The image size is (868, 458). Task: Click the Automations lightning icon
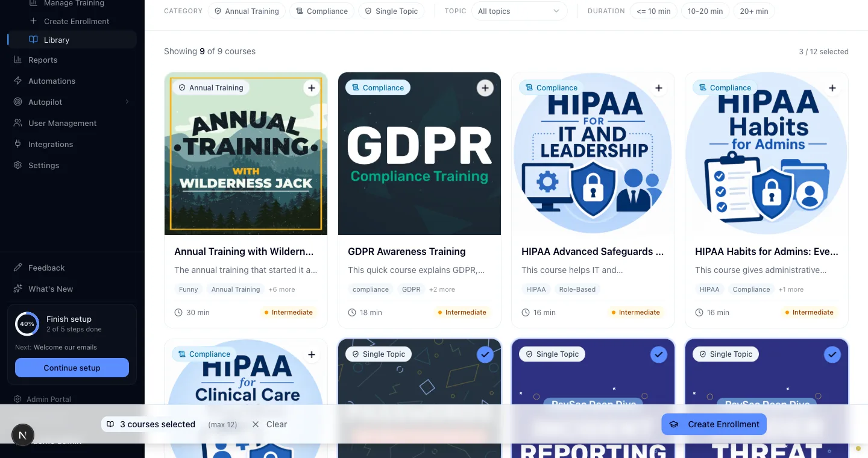(17, 81)
